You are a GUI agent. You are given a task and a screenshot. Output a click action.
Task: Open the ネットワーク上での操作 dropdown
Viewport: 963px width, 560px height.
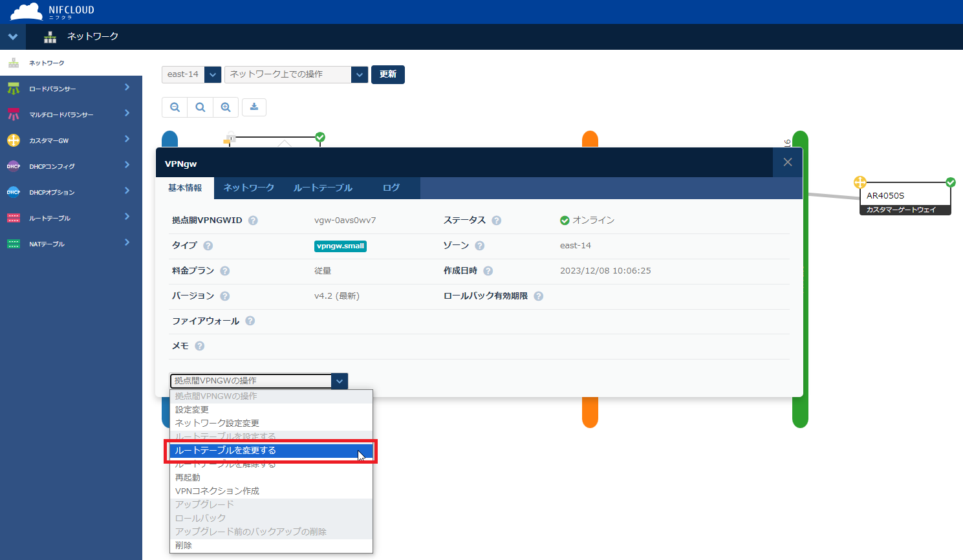tap(296, 74)
